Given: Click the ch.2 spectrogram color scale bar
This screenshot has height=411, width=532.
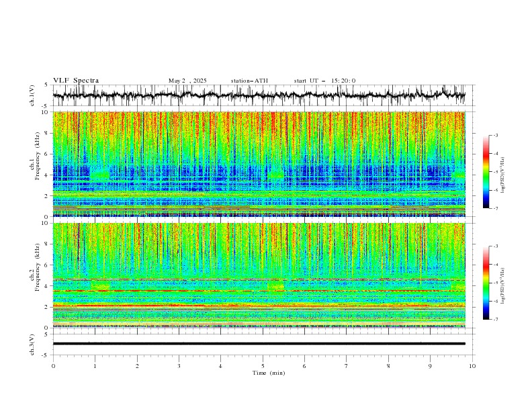Looking at the screenshot, I should pos(486,283).
